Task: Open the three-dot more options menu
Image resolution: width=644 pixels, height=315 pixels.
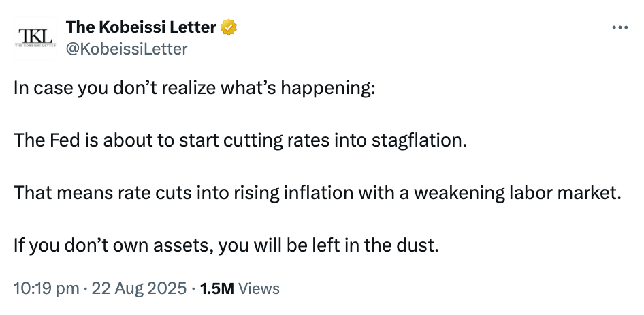Action: [619, 28]
